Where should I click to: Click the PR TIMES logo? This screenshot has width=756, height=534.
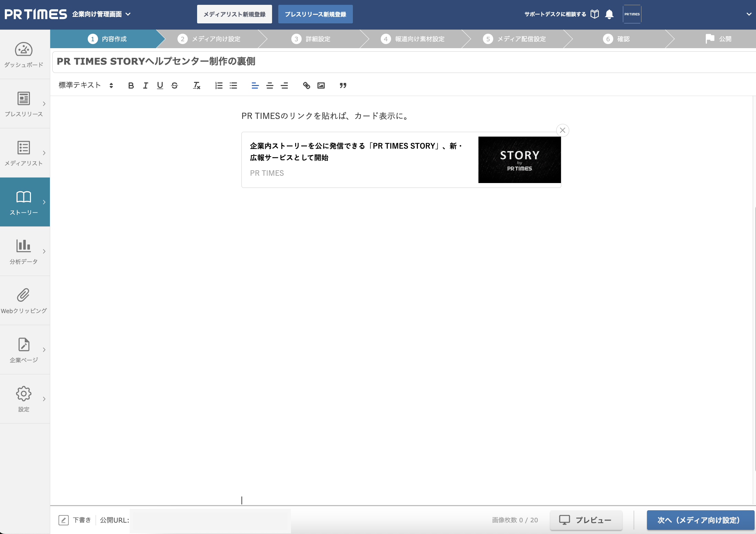tap(36, 14)
